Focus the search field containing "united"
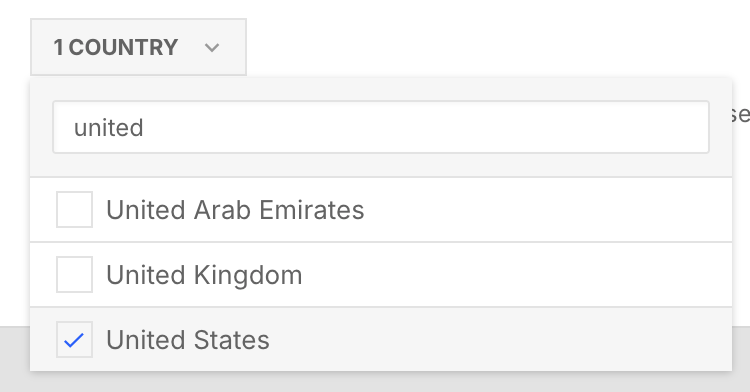The width and height of the screenshot is (750, 392). 381,127
